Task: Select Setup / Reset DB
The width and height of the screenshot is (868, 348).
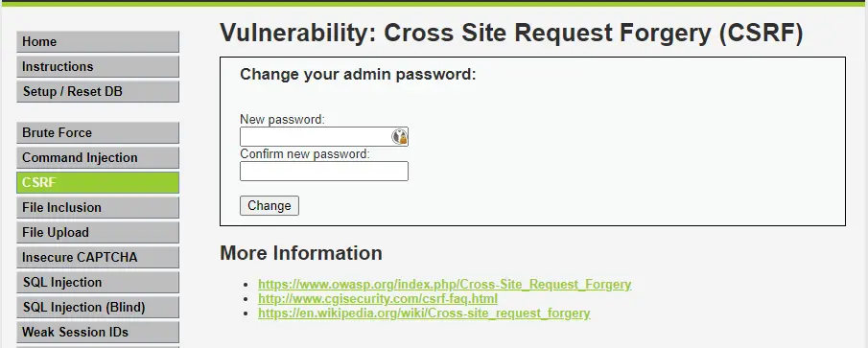Action: tap(98, 91)
